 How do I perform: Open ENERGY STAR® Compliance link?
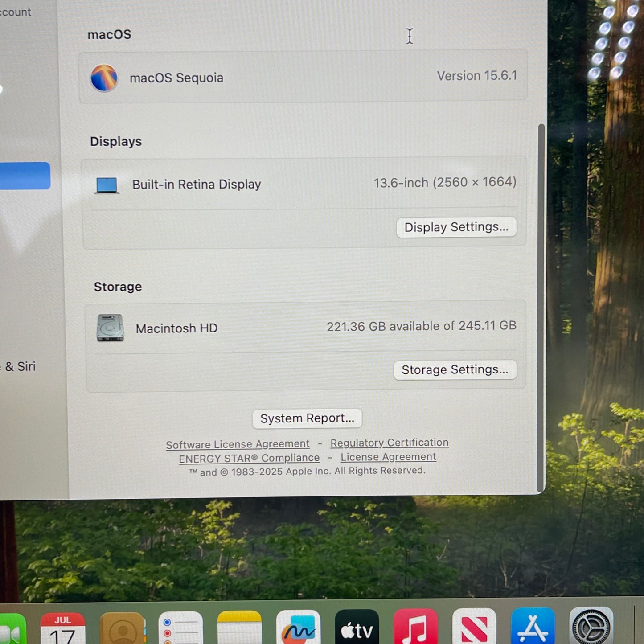(249, 458)
